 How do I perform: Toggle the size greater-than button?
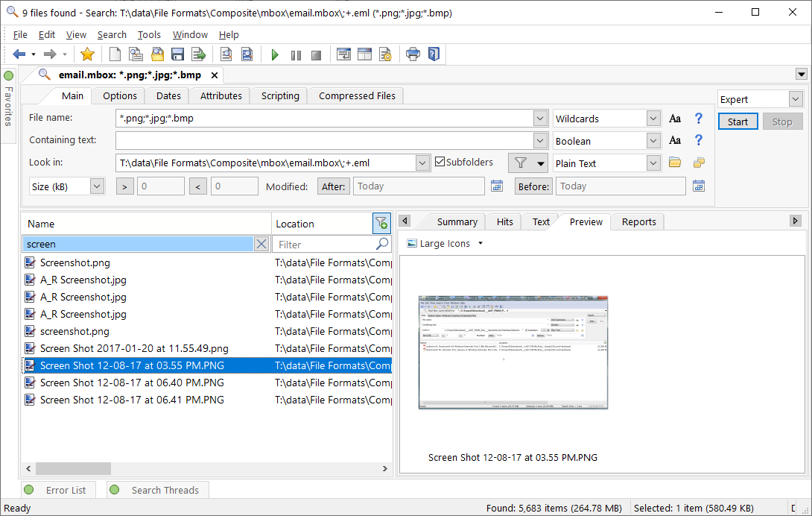125,186
